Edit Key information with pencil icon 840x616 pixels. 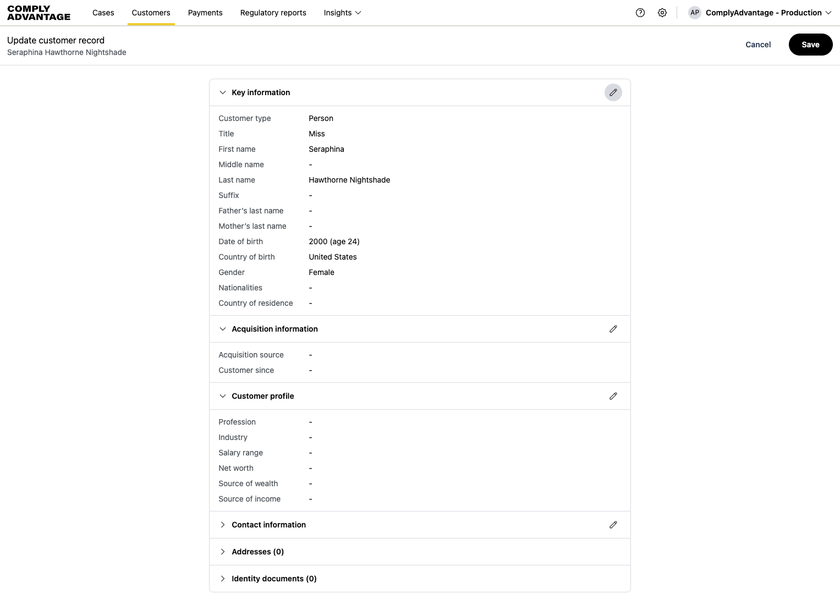[613, 92]
